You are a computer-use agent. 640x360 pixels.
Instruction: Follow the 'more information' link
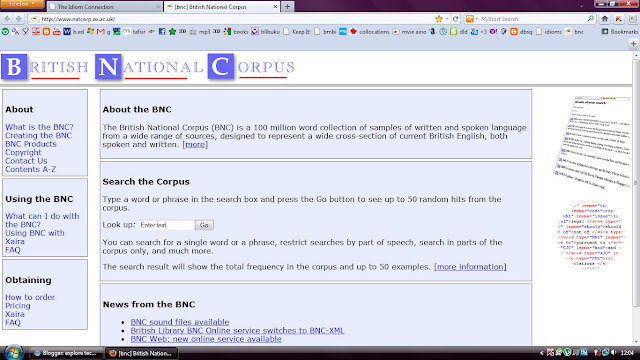(470, 267)
